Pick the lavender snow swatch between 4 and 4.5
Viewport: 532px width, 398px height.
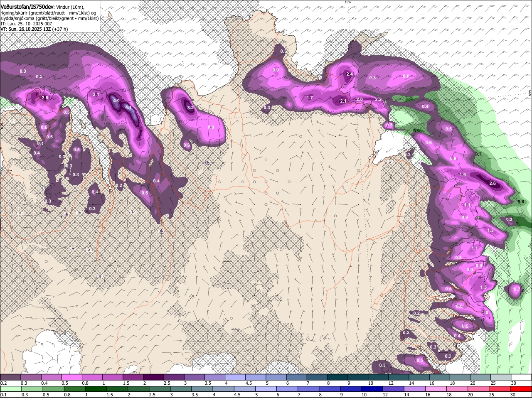tap(235, 377)
